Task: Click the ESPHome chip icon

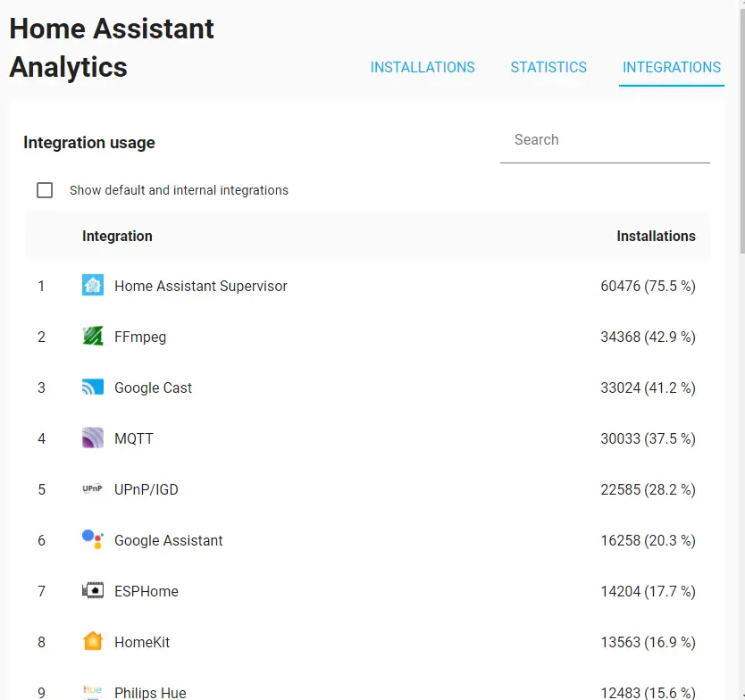Action: pyautogui.click(x=93, y=590)
